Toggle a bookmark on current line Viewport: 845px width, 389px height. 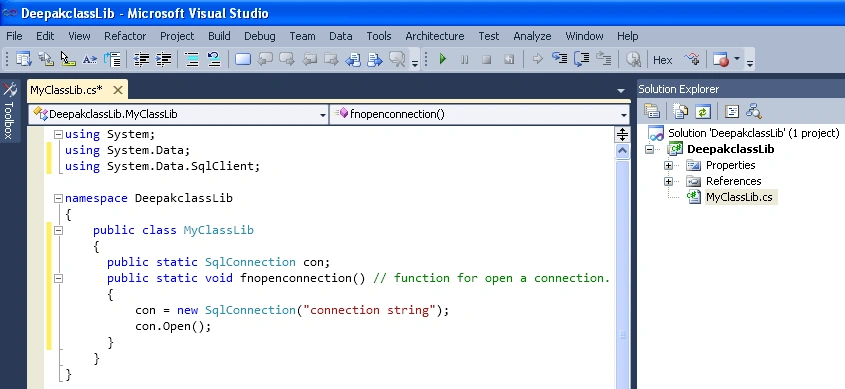click(x=243, y=59)
